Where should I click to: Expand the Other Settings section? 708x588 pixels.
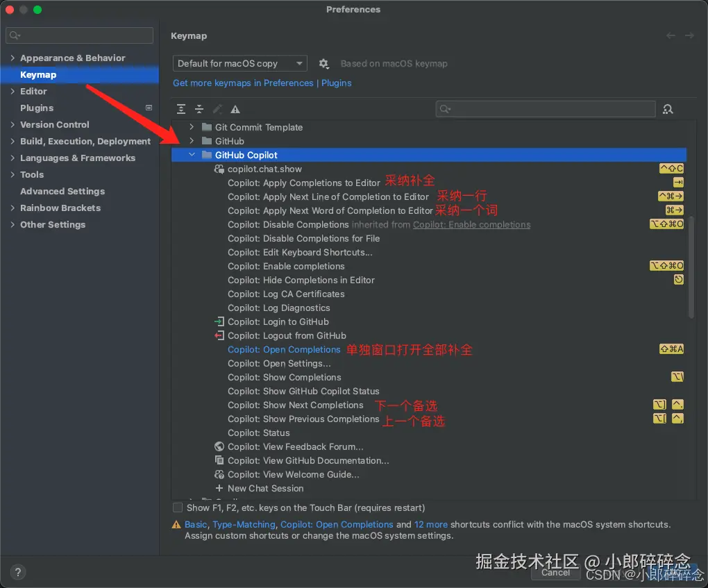(x=12, y=225)
